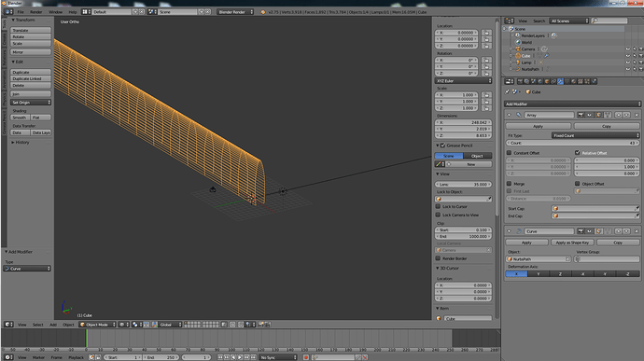Enable Lock Camera to View checkbox

pyautogui.click(x=438, y=215)
